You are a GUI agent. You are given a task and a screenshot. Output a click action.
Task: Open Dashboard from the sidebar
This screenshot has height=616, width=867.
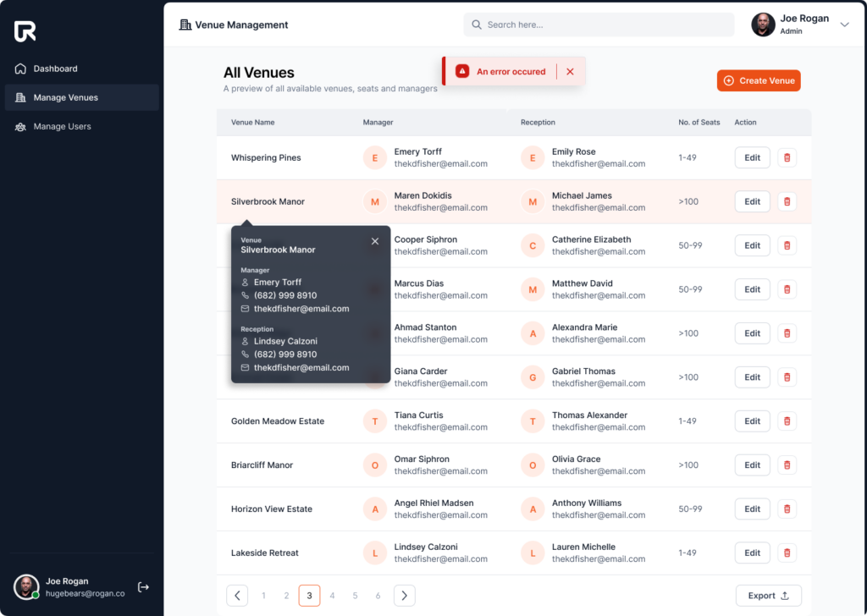tap(55, 69)
